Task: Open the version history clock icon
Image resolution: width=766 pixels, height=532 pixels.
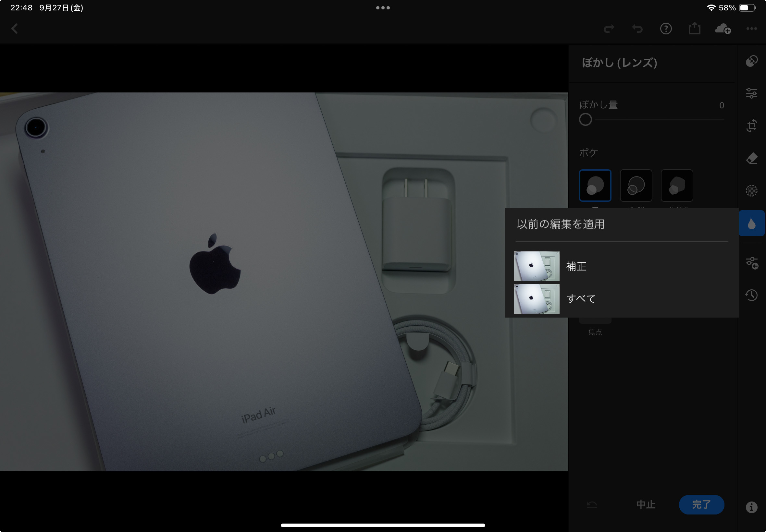Action: pos(751,295)
